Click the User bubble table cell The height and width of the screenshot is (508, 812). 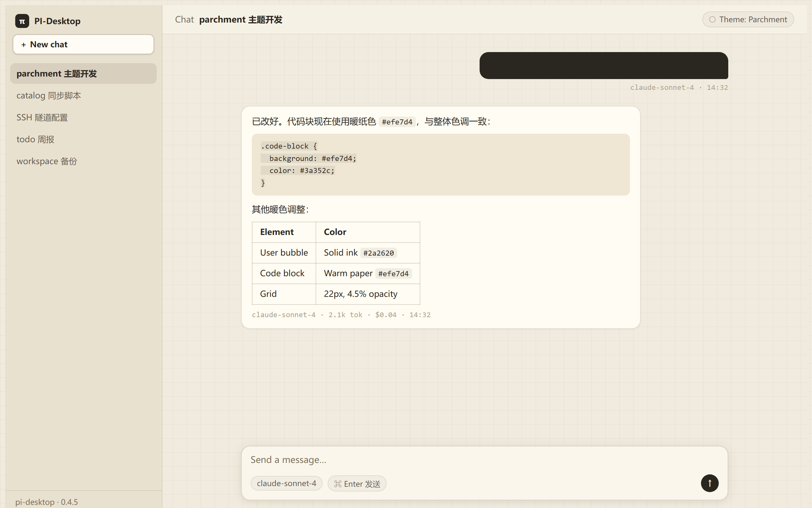tap(284, 253)
